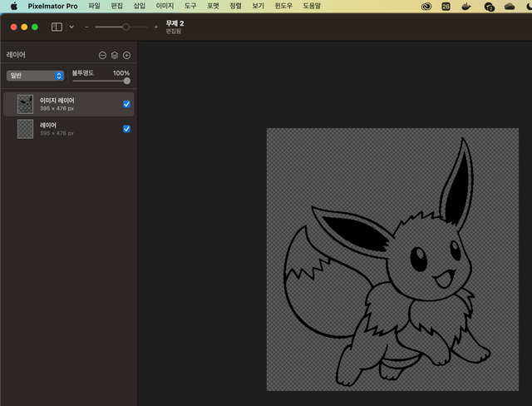Toggle the sidebar layout icon

(x=57, y=27)
